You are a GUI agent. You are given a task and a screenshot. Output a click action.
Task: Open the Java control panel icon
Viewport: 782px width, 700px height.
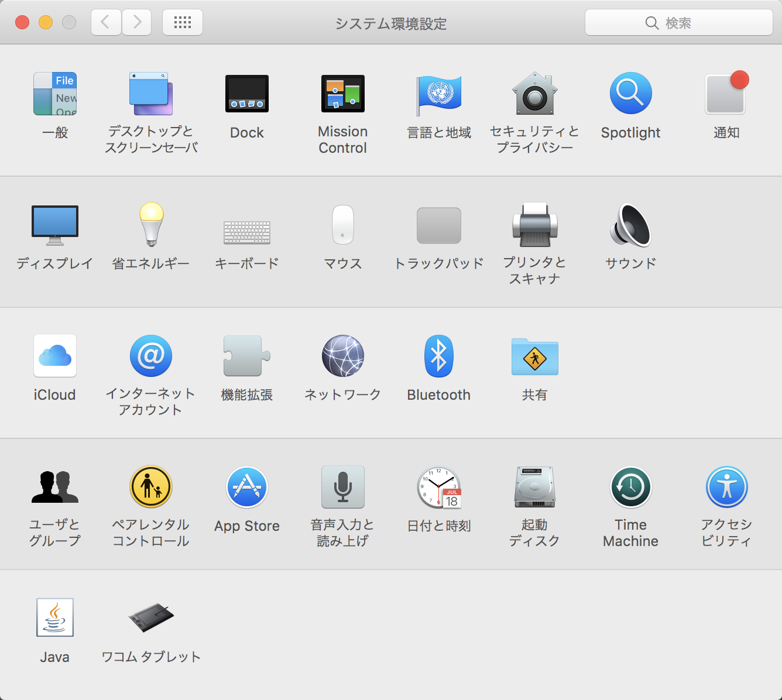pyautogui.click(x=55, y=617)
